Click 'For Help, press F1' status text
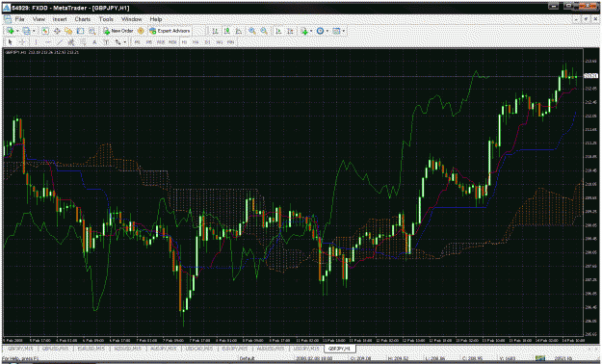602x364 pixels. [20, 359]
